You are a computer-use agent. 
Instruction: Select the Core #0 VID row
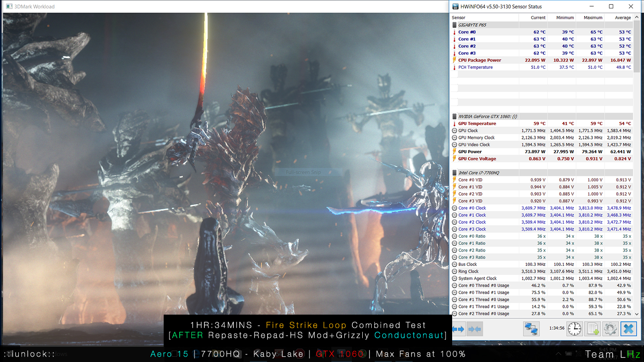pos(542,180)
